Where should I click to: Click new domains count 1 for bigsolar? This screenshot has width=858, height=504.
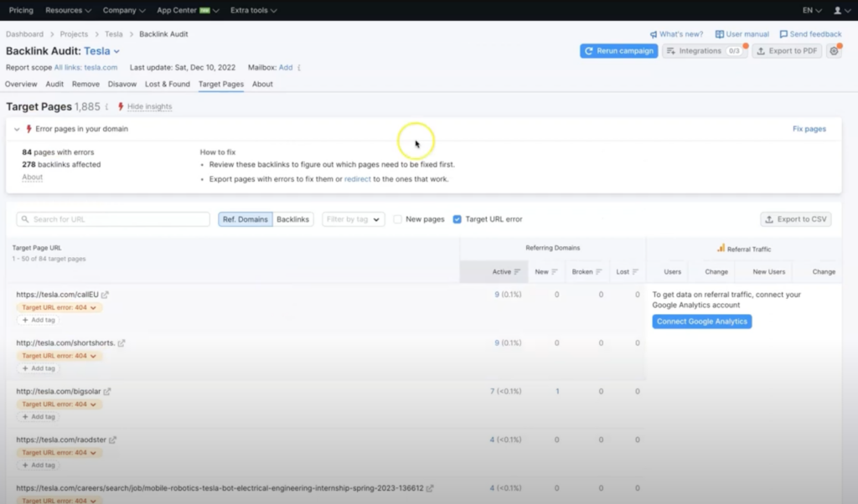pyautogui.click(x=557, y=391)
